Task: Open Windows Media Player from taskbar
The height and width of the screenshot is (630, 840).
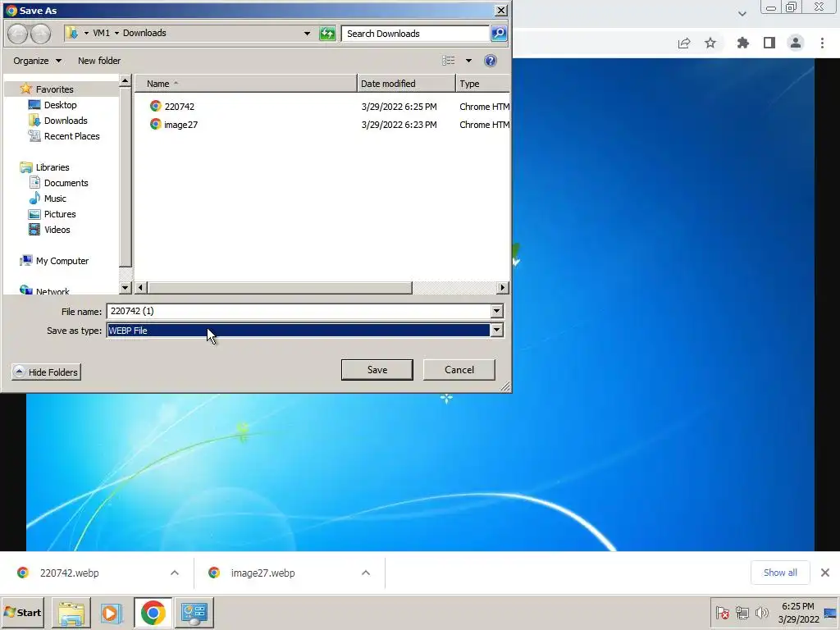Action: [x=111, y=613]
